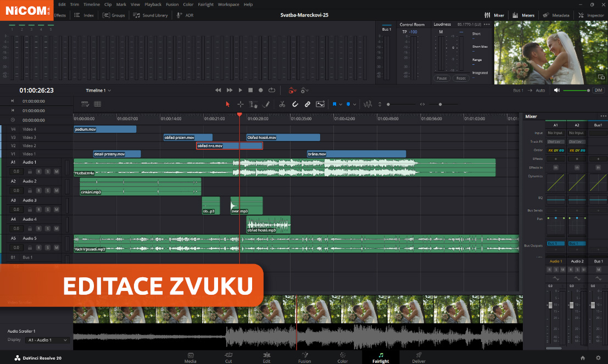Toggle Effects In for mixer channel A1
The image size is (608, 364).
tap(556, 167)
